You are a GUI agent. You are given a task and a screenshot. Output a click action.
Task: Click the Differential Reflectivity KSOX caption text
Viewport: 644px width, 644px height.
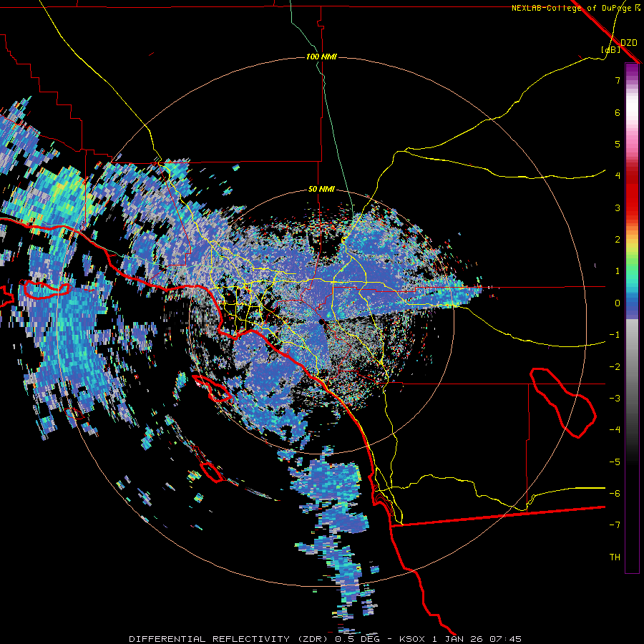pyautogui.click(x=326, y=639)
